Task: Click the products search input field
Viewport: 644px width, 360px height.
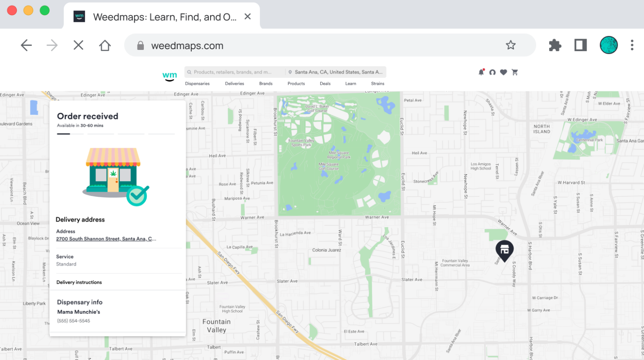Action: [x=235, y=72]
